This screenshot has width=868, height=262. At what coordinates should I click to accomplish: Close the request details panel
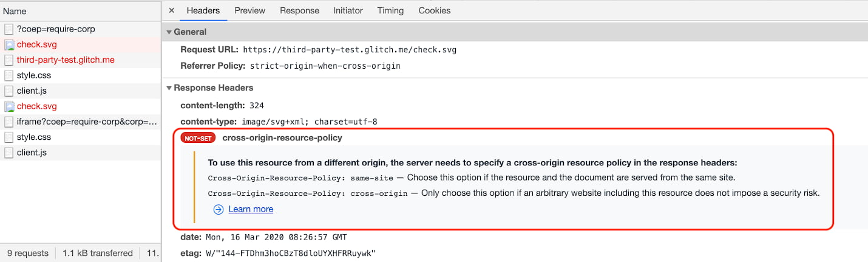coord(172,10)
